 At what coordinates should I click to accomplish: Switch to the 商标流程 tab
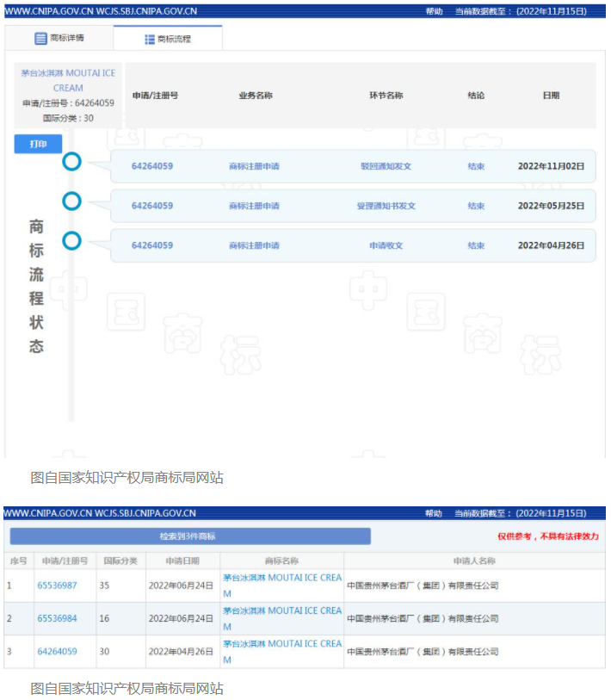pos(168,39)
